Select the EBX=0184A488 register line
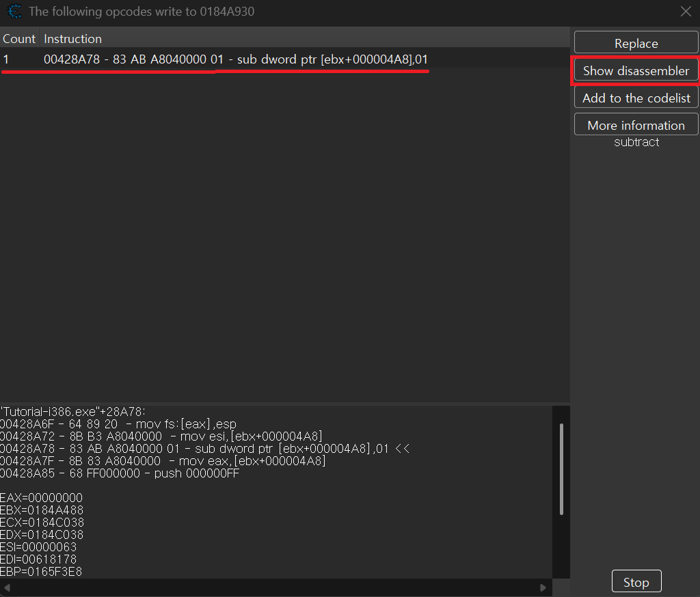Image resolution: width=700 pixels, height=597 pixels. pos(42,510)
